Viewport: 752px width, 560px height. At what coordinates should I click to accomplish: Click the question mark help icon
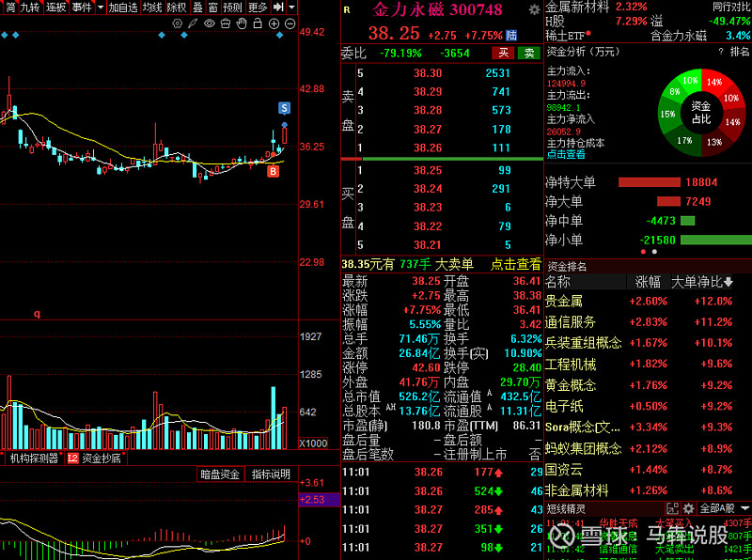coord(721,52)
